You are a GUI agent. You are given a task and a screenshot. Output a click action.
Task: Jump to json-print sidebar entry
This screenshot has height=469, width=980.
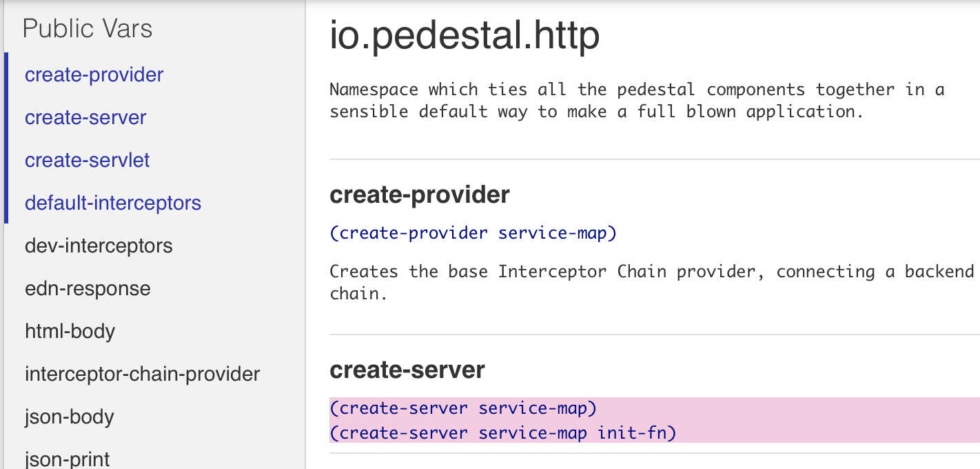point(68,458)
